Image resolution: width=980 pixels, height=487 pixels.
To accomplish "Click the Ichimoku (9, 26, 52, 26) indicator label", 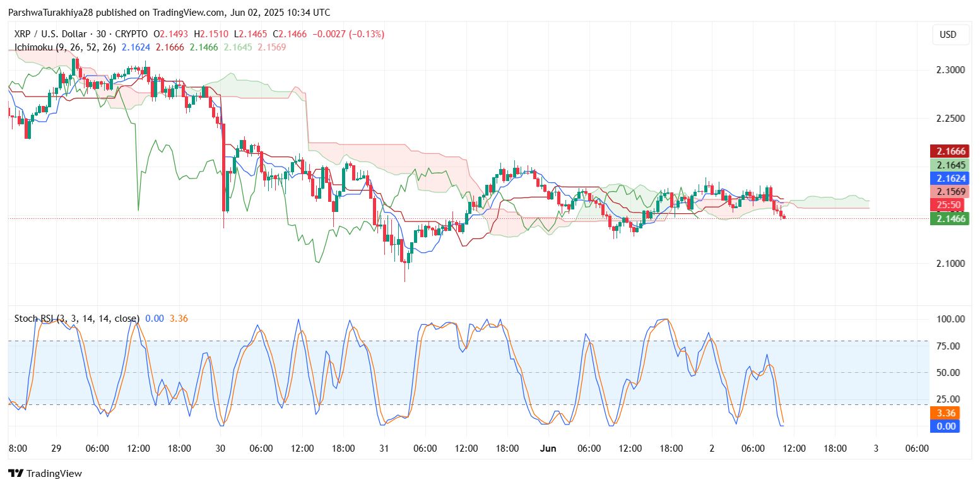I will [66, 47].
